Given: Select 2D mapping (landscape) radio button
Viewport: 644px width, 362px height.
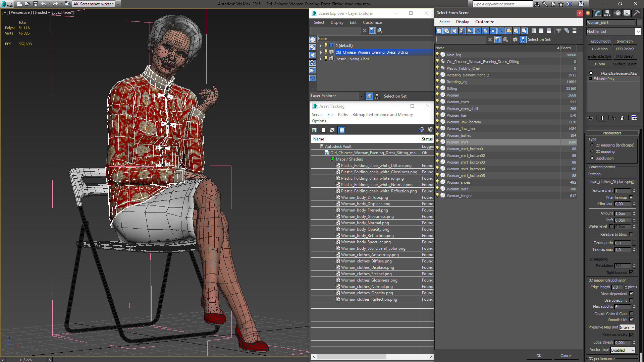Looking at the screenshot, I should click(x=592, y=145).
